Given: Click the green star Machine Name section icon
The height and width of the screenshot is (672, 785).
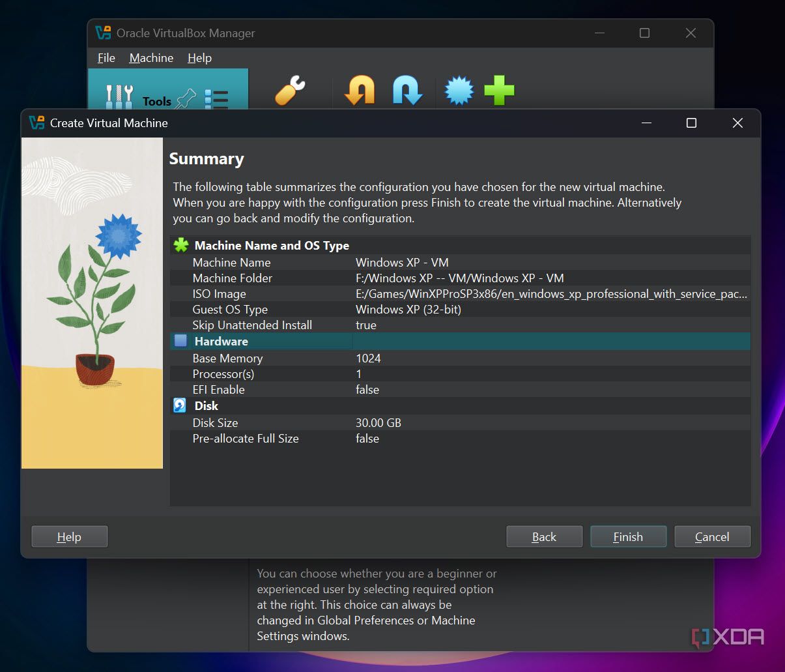Looking at the screenshot, I should [x=181, y=246].
